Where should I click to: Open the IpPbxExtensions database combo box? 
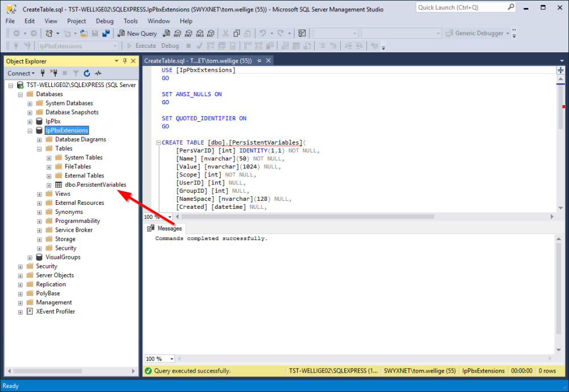point(79,46)
